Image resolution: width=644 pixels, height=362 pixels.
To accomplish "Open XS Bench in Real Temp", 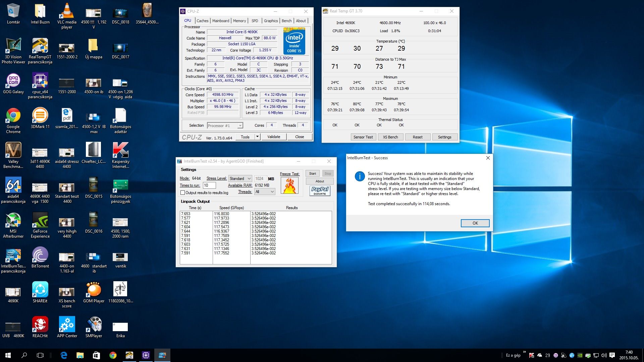I will [x=390, y=137].
